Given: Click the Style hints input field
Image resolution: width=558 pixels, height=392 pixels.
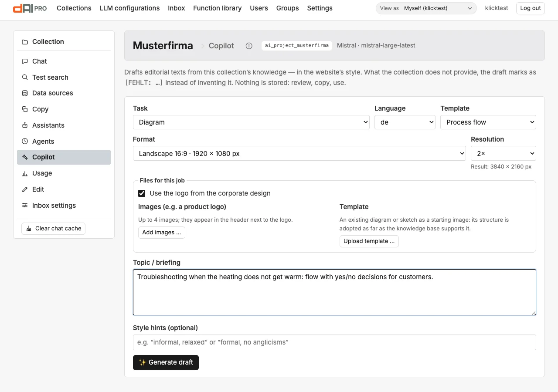Looking at the screenshot, I should point(334,342).
